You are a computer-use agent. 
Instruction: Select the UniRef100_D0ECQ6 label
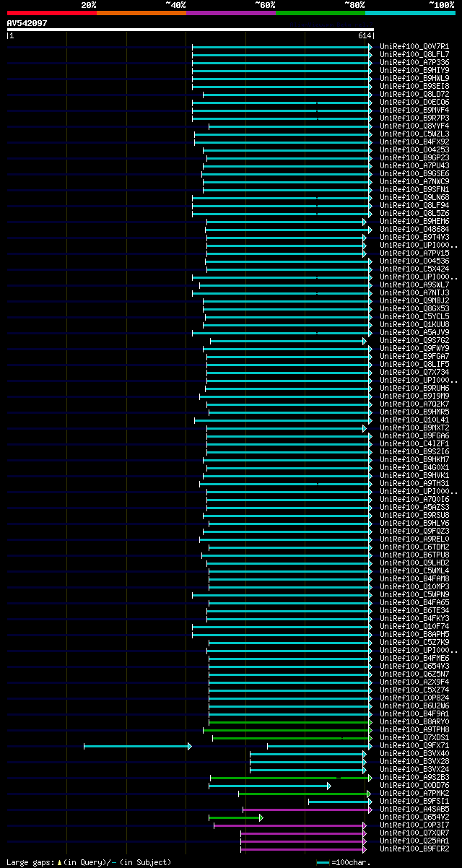pos(414,102)
